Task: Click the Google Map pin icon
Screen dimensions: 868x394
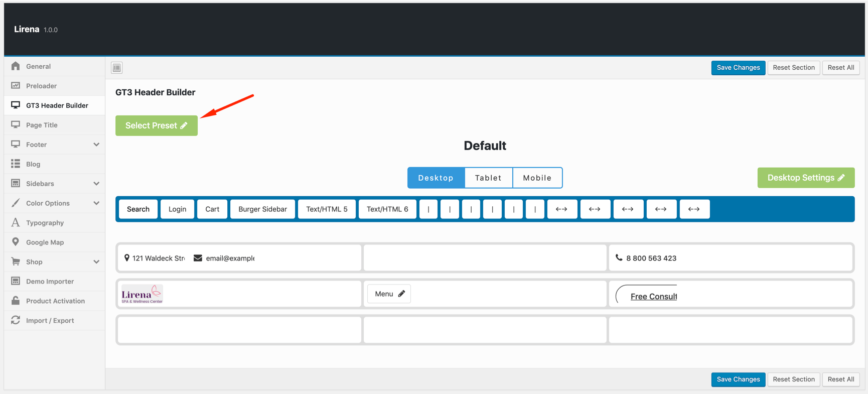Action: tap(16, 242)
